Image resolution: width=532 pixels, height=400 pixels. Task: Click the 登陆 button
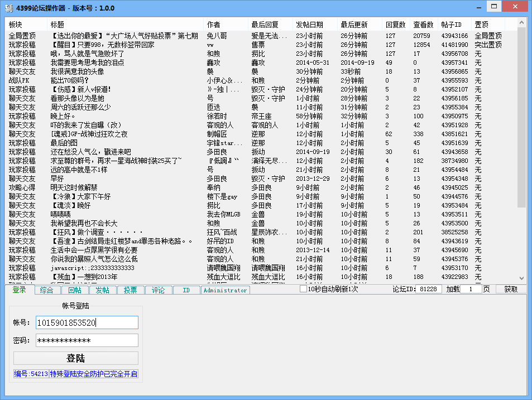[x=76, y=358]
